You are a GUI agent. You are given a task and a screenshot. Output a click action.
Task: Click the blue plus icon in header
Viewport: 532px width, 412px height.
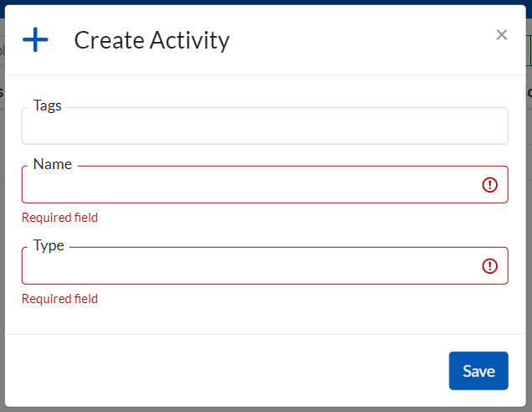pos(35,39)
